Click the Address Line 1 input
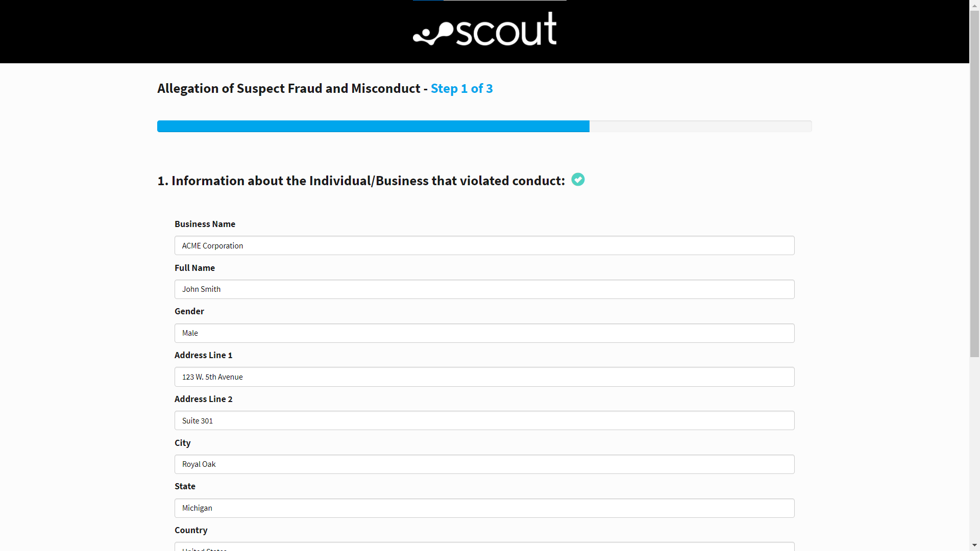Screen dimensions: 980x551 tap(484, 377)
